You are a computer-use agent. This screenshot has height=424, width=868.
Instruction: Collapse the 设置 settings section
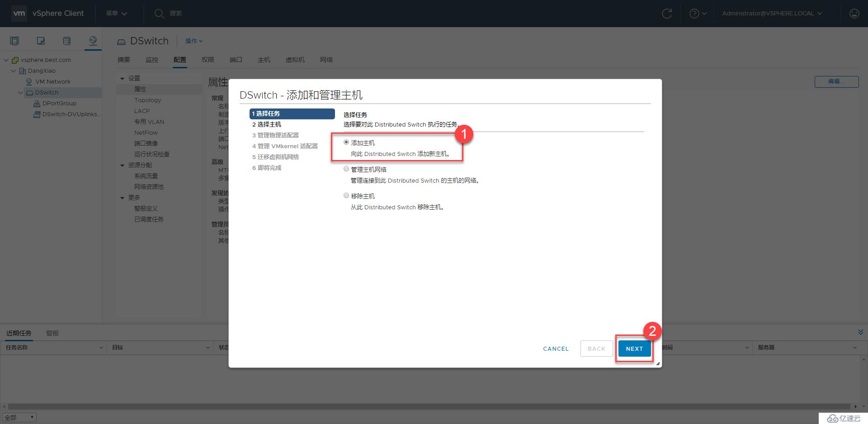[x=122, y=79]
